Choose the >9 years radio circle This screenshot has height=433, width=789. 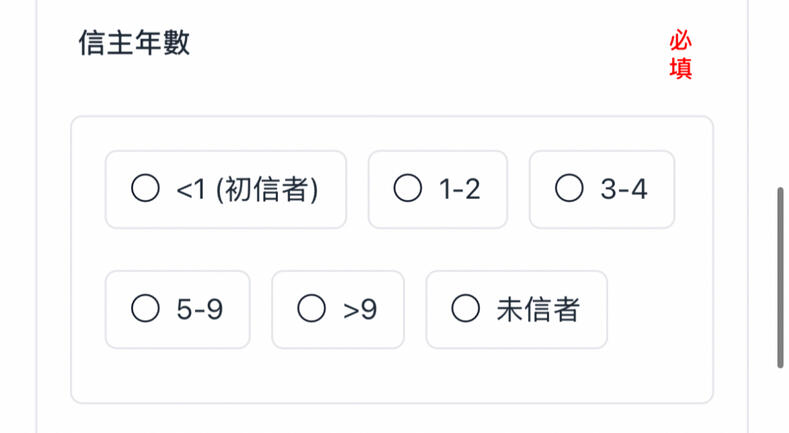click(x=311, y=309)
